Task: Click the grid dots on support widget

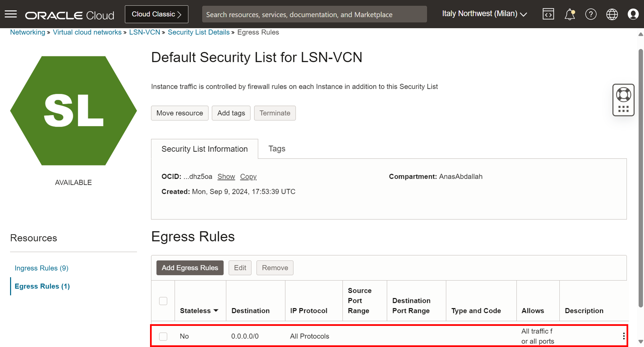Action: click(x=624, y=109)
